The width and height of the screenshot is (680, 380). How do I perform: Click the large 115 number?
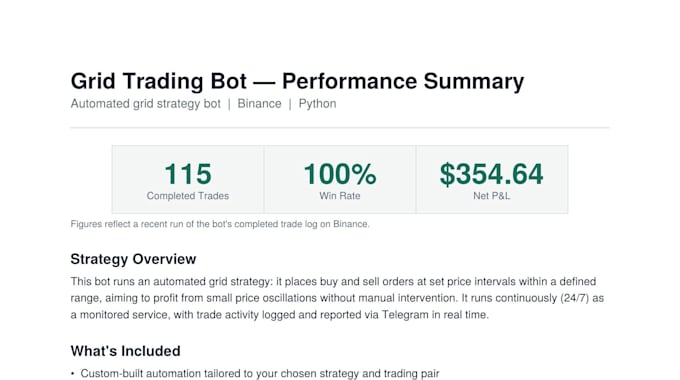(x=188, y=174)
